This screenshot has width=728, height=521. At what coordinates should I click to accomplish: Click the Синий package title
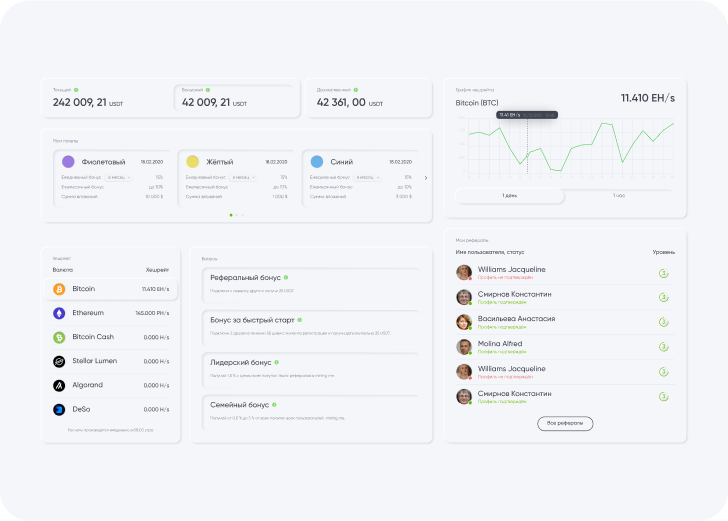point(342,162)
